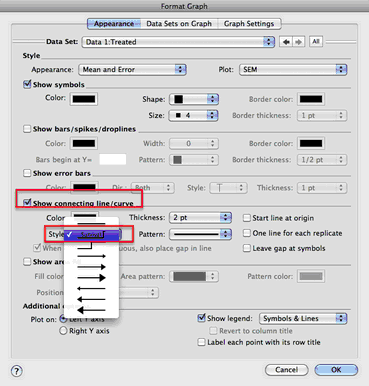Check Start line at origin
Screen dimensions: 369x386
[247, 218]
